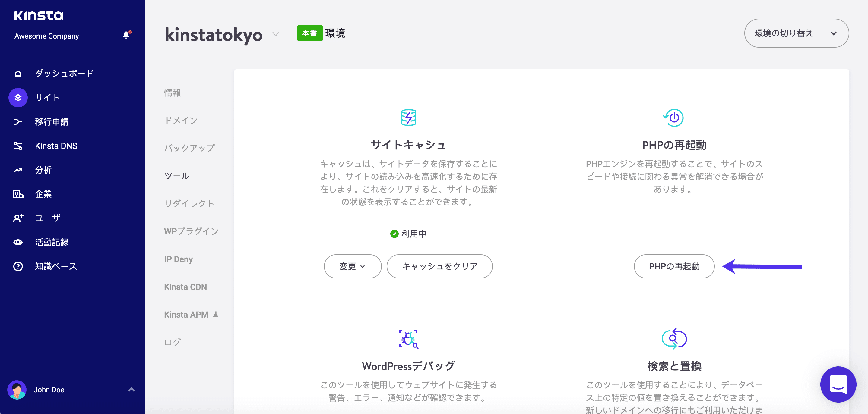
Task: Click the notification bell icon
Action: tap(127, 35)
